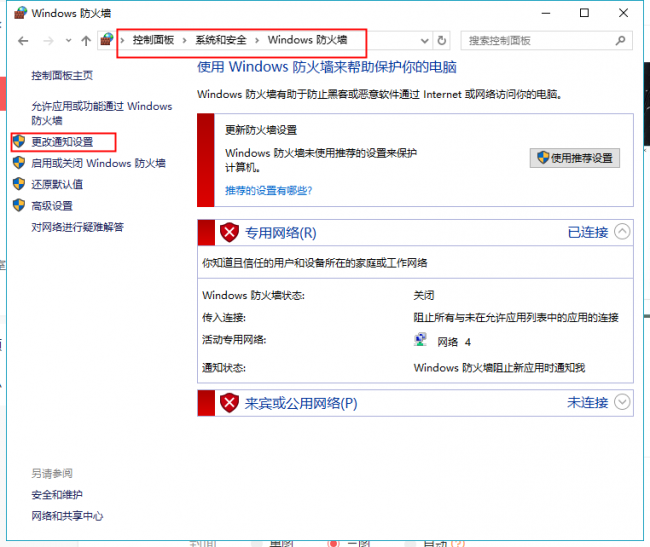Click shield icon beside 更改通知设置

click(x=19, y=141)
